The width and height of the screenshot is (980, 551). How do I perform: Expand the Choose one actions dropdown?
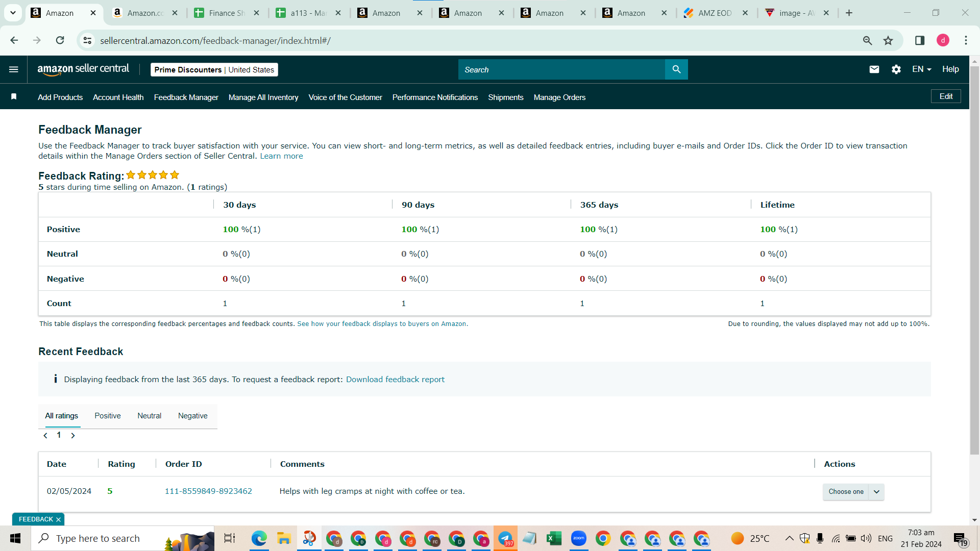[853, 492]
